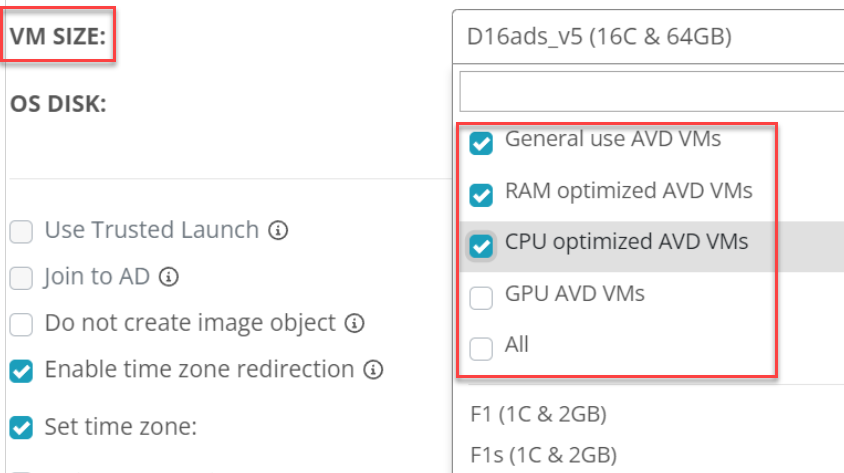Enable the GPU AVD VMs filter
The width and height of the screenshot is (844, 473).
481,298
